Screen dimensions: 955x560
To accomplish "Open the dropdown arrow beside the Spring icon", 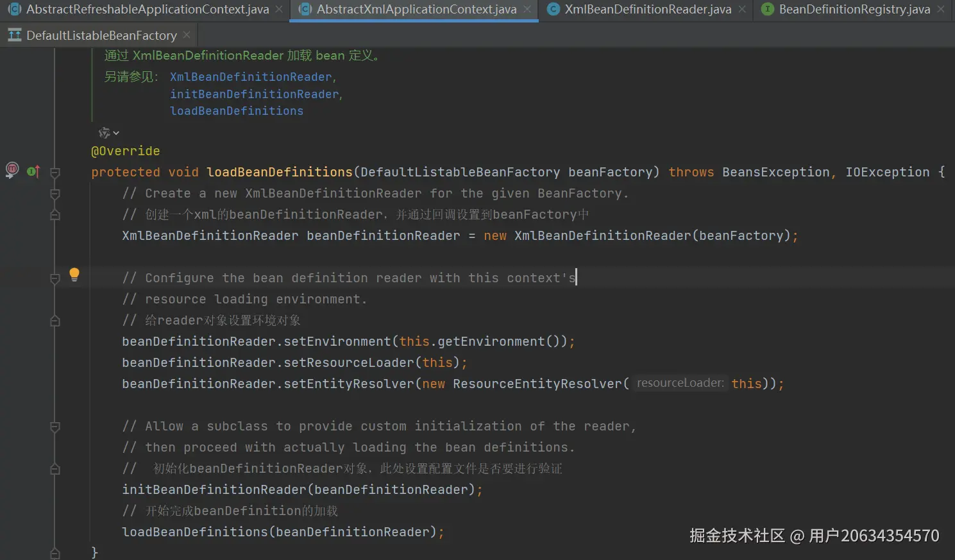I will click(116, 133).
